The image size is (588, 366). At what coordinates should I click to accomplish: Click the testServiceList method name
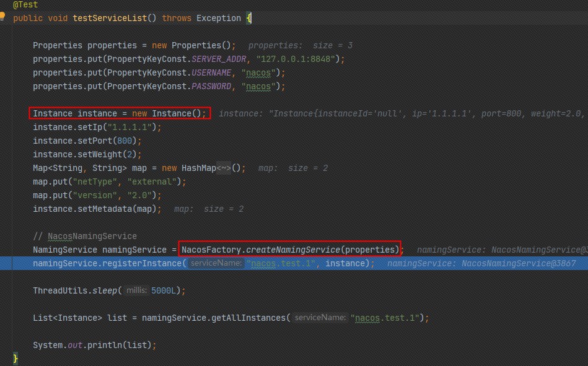(x=110, y=18)
